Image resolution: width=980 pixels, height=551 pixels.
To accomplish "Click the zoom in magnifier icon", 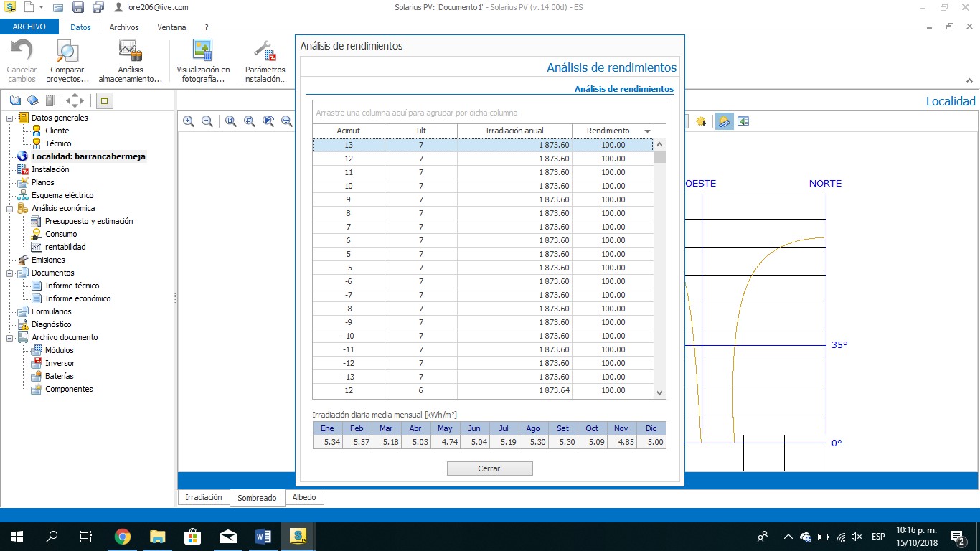I will tap(189, 121).
